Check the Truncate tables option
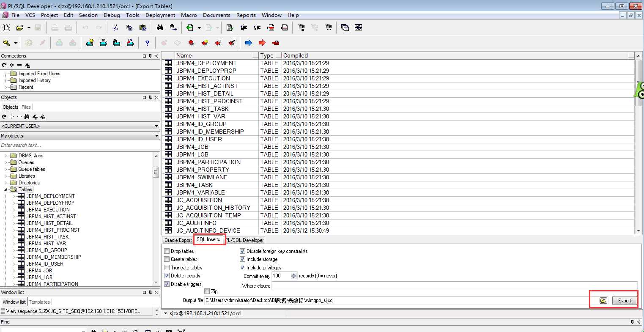Image resolution: width=644 pixels, height=332 pixels. [x=167, y=268]
